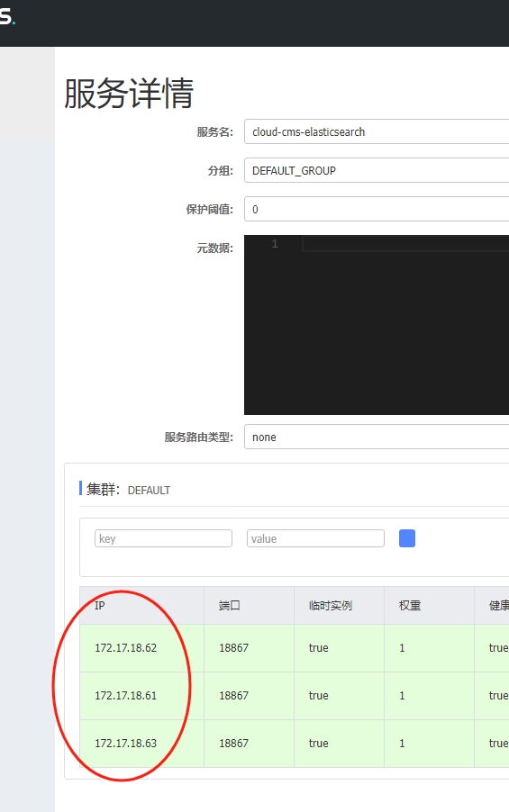Click the 临时实例 column header
This screenshot has height=812, width=509.
(340, 605)
